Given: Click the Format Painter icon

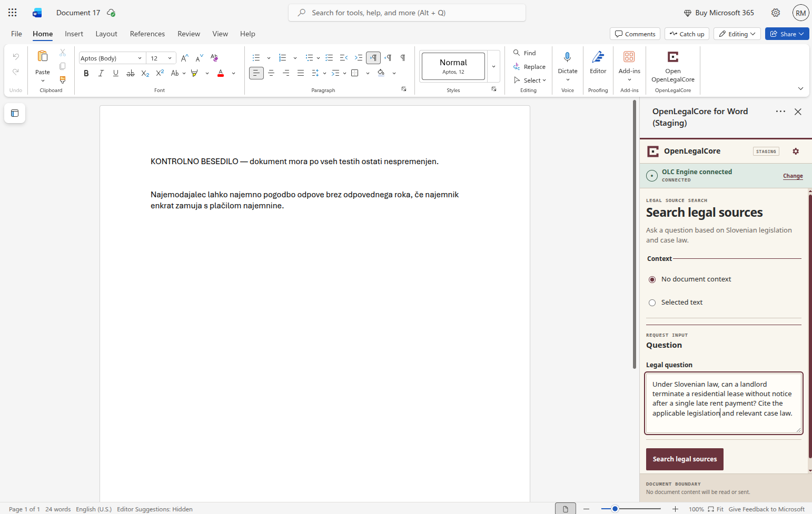Looking at the screenshot, I should coord(63,80).
